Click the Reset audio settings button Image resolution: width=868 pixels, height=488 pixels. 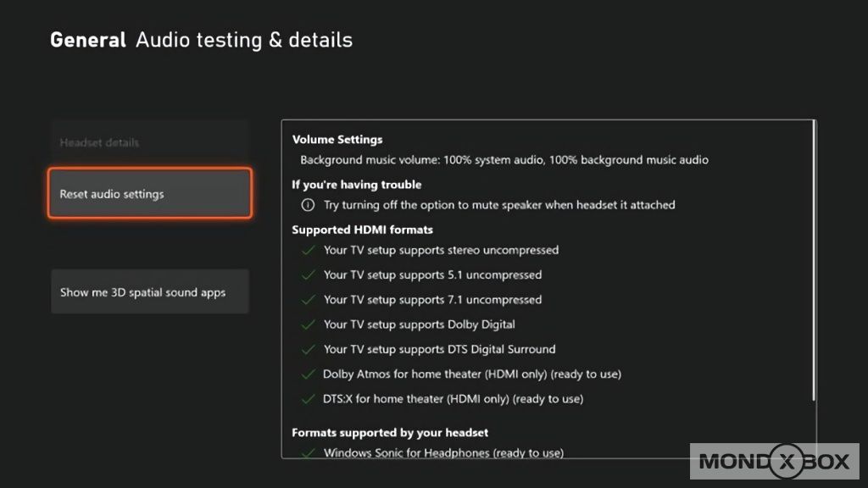pos(150,194)
